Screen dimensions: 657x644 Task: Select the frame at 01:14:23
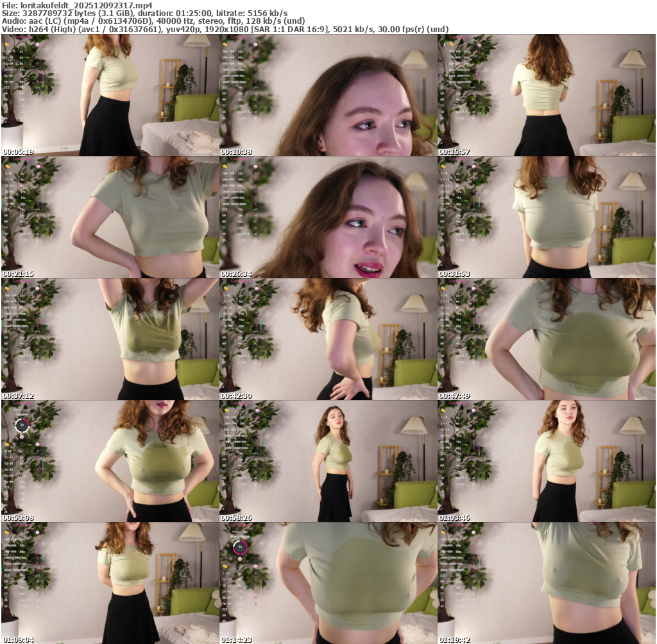click(328, 583)
